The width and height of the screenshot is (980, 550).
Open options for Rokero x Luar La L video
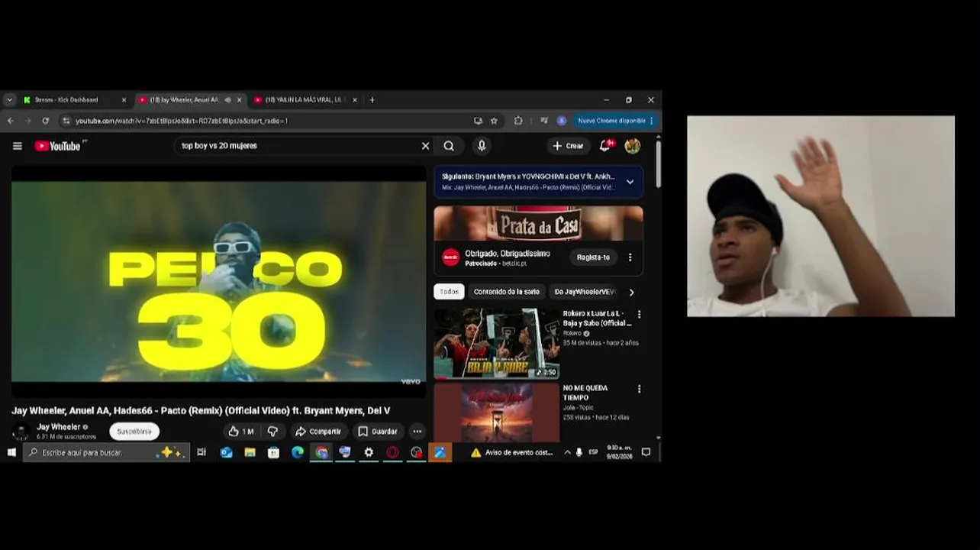tap(639, 314)
